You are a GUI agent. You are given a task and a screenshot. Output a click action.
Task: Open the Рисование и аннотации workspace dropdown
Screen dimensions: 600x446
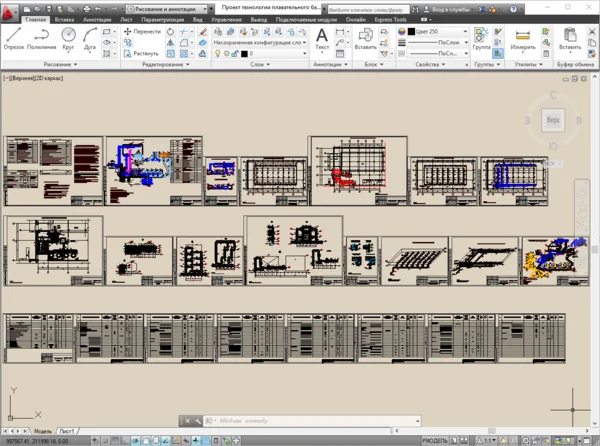[167, 9]
